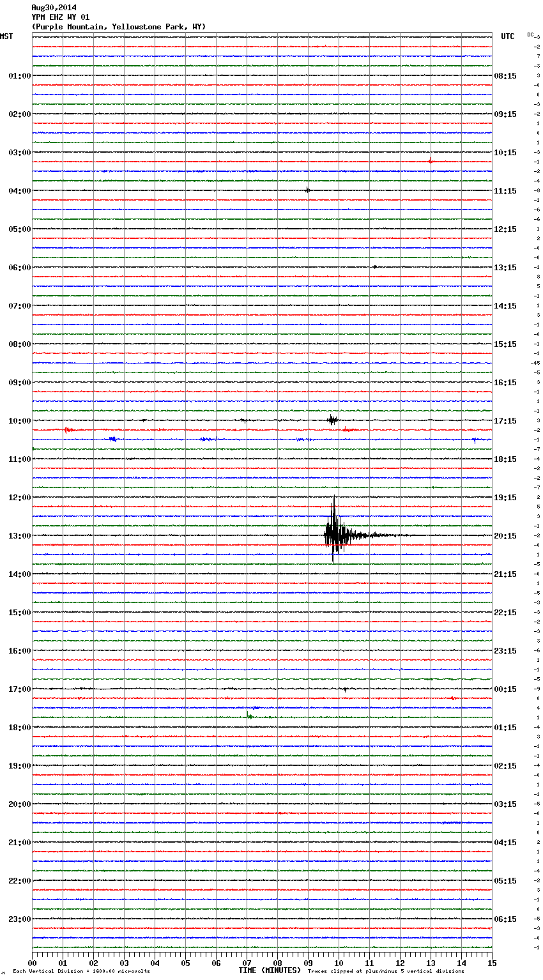
Task: Select the 22:00 MST time label
Action: [x=20, y=881]
